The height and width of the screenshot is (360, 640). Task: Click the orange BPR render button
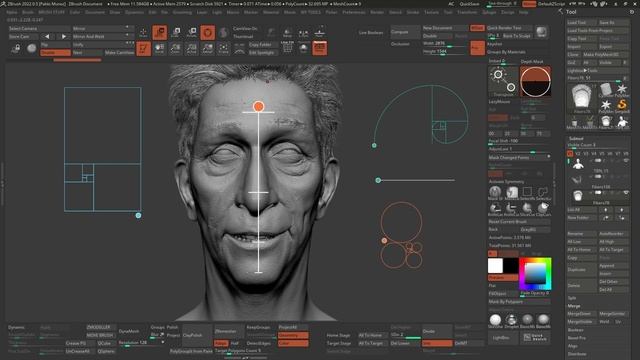pos(477,48)
